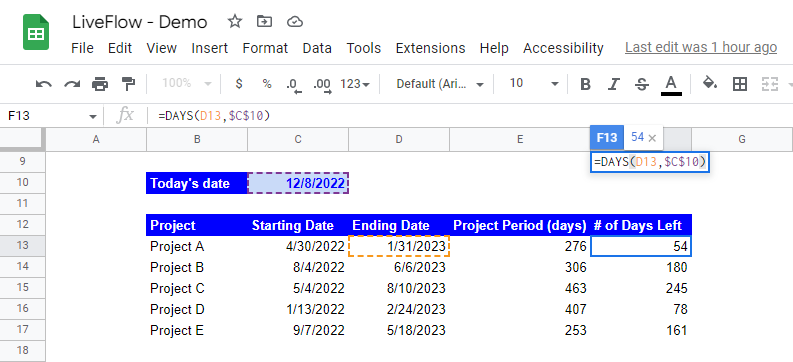The height and width of the screenshot is (362, 793).
Task: Select column G header
Action: (x=742, y=140)
